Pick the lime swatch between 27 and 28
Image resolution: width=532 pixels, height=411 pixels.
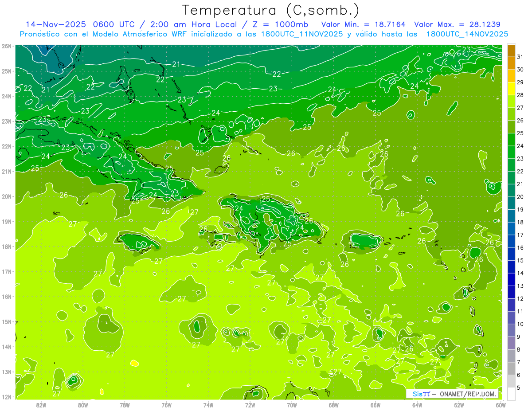tap(511, 101)
